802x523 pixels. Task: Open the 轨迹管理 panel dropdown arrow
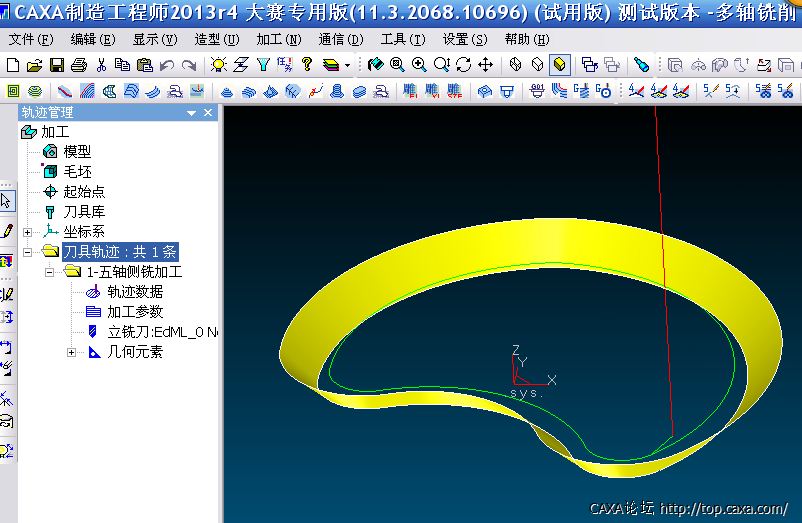191,113
